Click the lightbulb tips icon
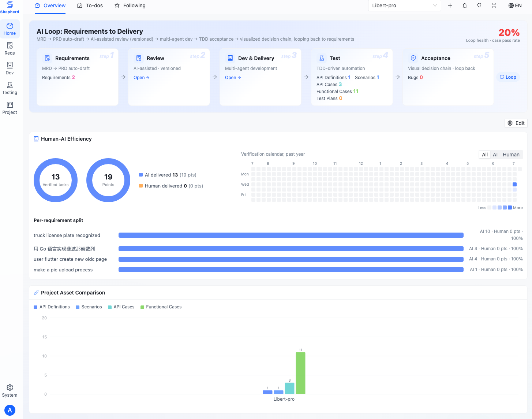This screenshot has width=532, height=419. click(x=479, y=5)
